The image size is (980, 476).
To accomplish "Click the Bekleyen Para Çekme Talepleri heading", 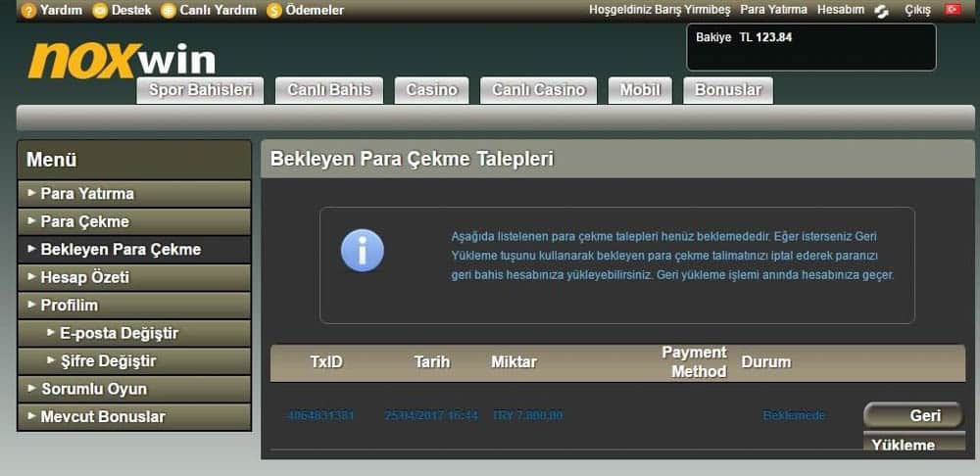I will (412, 160).
